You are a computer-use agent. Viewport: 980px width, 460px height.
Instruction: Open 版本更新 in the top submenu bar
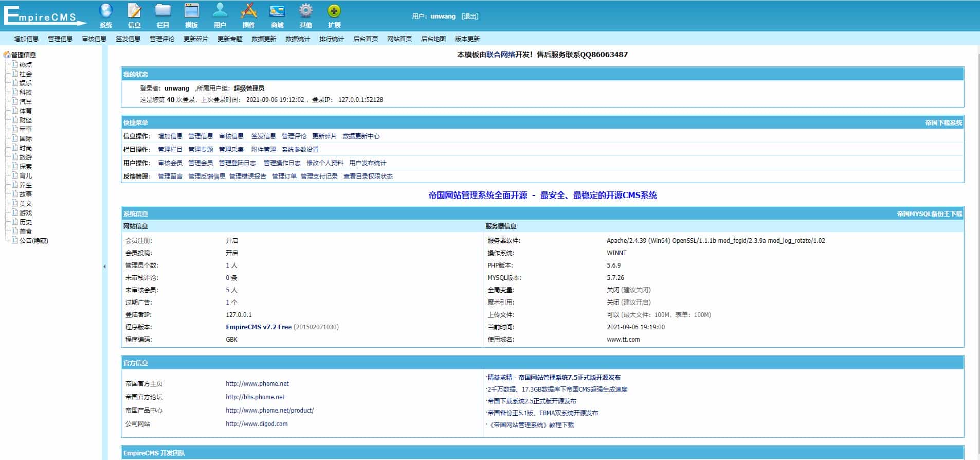(x=467, y=39)
